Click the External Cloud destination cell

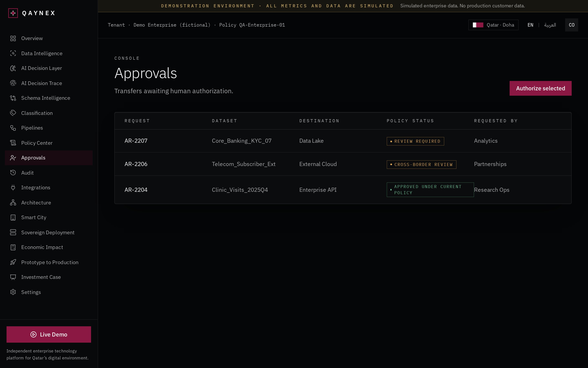click(318, 164)
